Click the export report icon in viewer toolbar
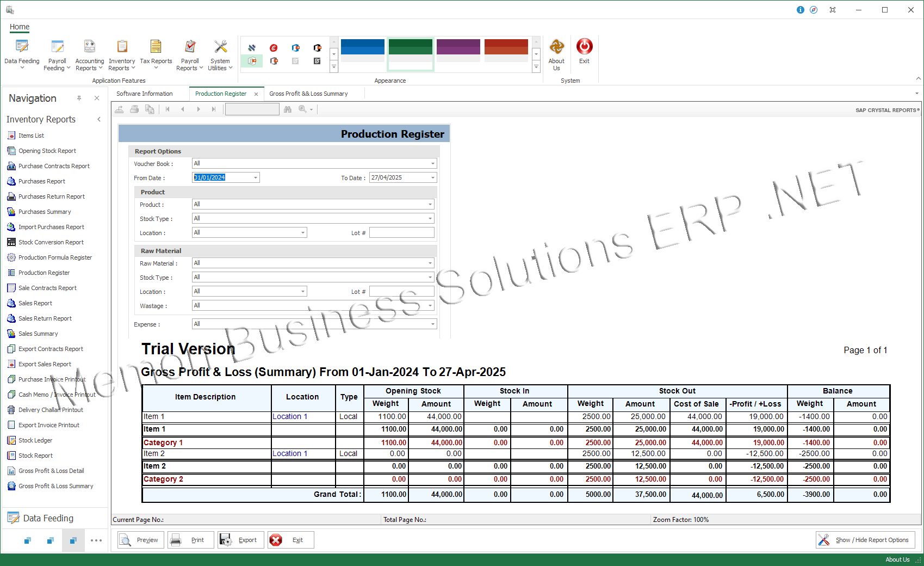924x566 pixels. pyautogui.click(x=119, y=109)
